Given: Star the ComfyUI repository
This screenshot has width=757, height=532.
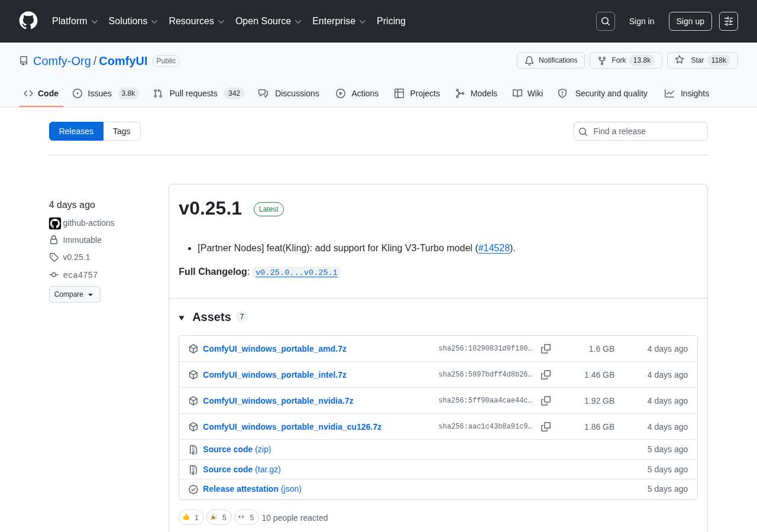Looking at the screenshot, I should coord(703,60).
